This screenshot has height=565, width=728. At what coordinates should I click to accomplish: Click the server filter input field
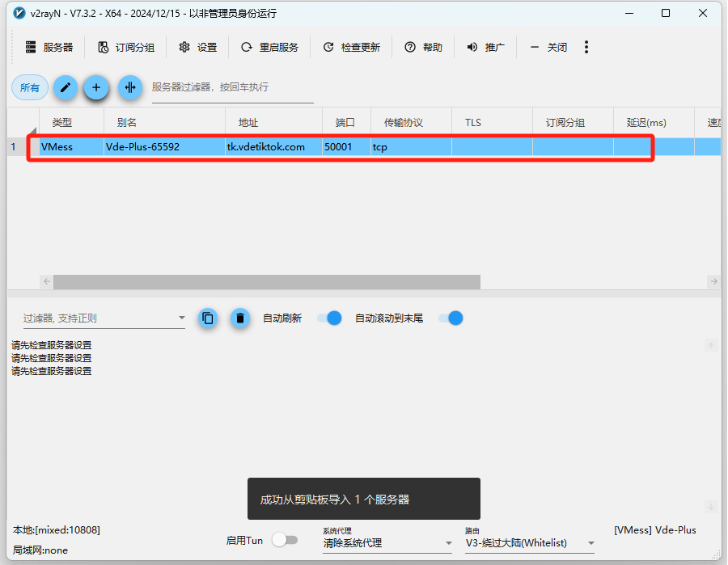coord(232,87)
